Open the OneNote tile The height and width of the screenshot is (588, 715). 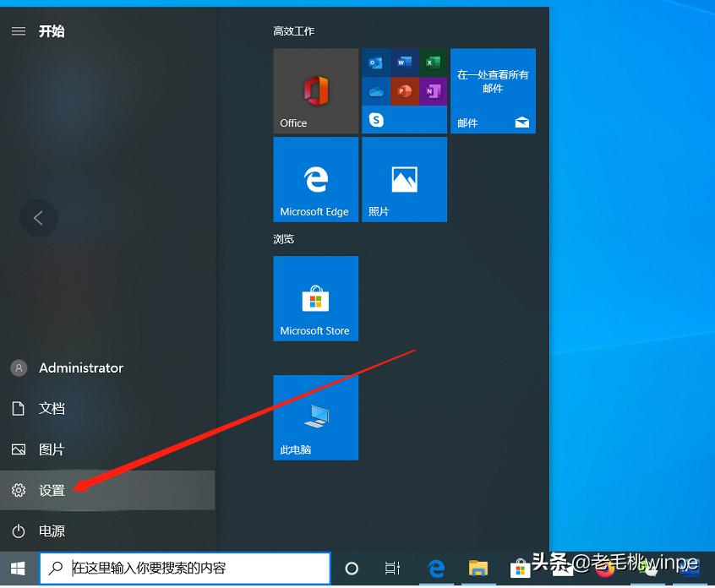click(x=434, y=91)
